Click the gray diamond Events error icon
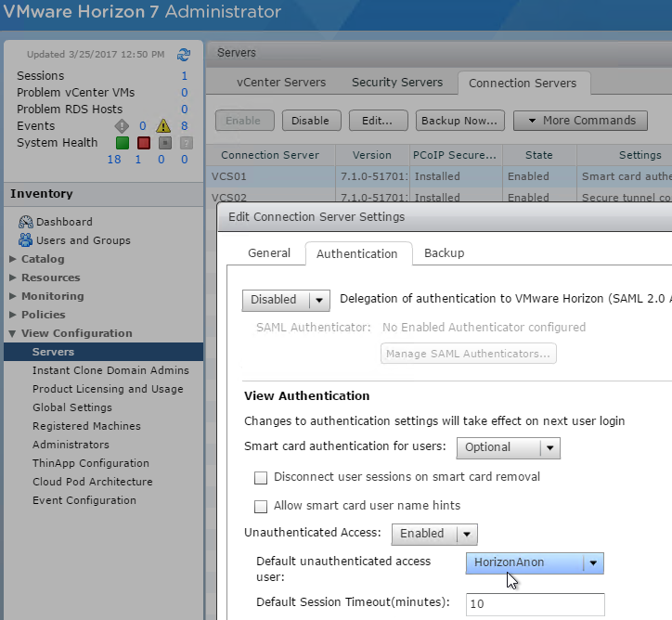This screenshot has height=620, width=672. pos(122,126)
